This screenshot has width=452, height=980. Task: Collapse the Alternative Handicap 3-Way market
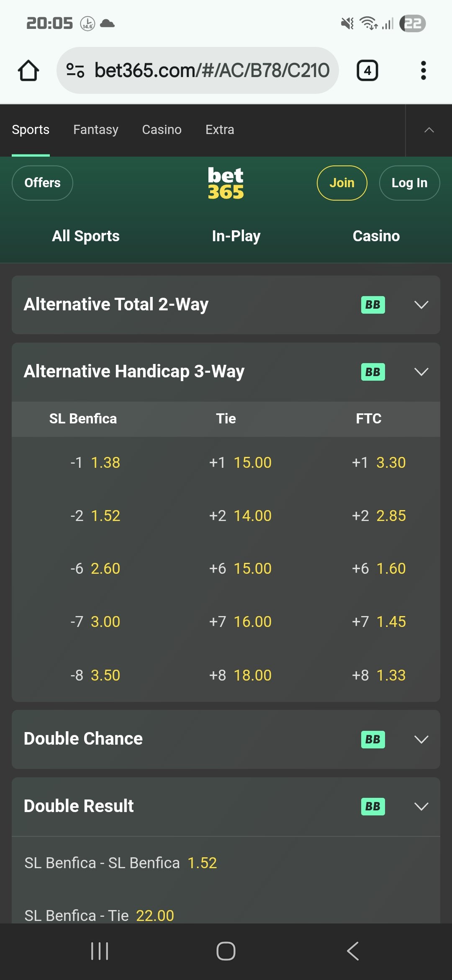click(421, 372)
